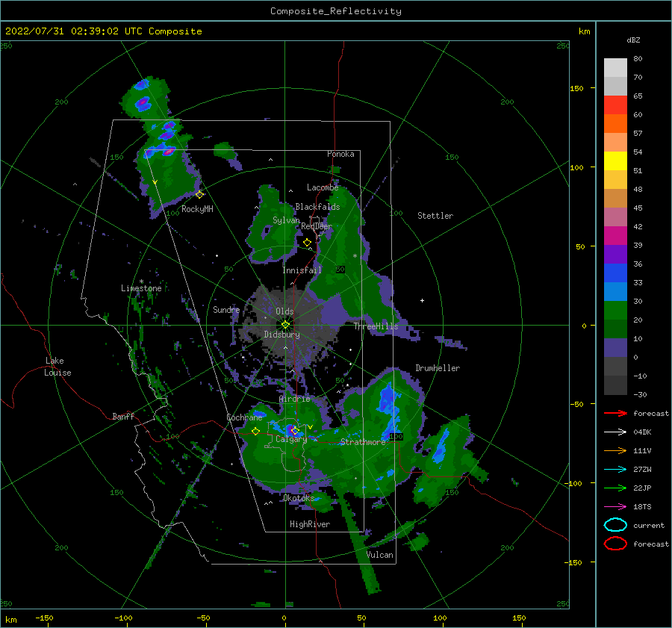Click the yellow diamond marker below RedDeer
This screenshot has height=628, width=672.
coord(307,243)
